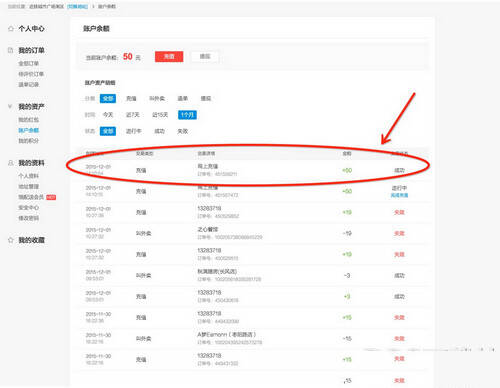This screenshot has height=388, width=500.
Task: Click +50 amount in the first row
Action: coord(347,170)
